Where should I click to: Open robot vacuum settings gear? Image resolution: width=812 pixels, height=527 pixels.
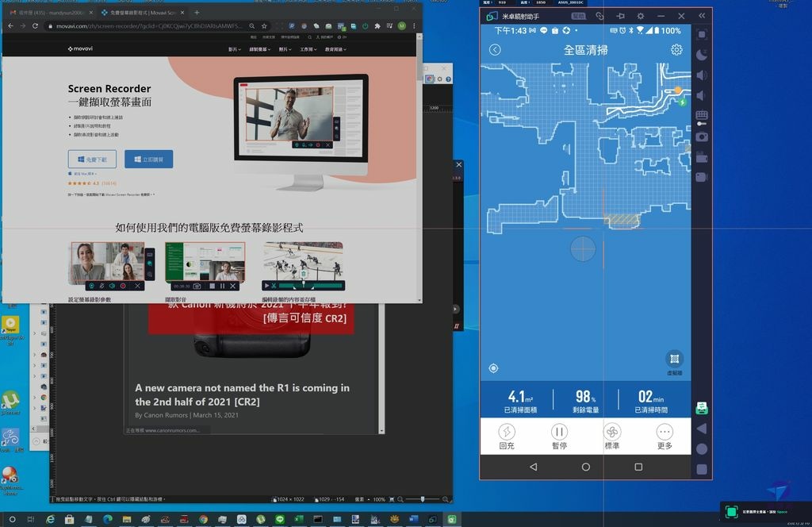click(x=676, y=50)
